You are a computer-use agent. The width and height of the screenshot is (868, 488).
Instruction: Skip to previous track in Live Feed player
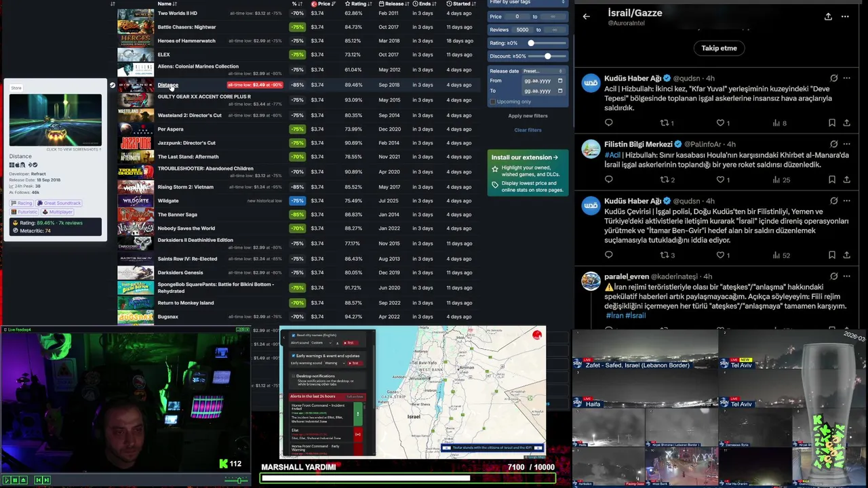click(39, 480)
